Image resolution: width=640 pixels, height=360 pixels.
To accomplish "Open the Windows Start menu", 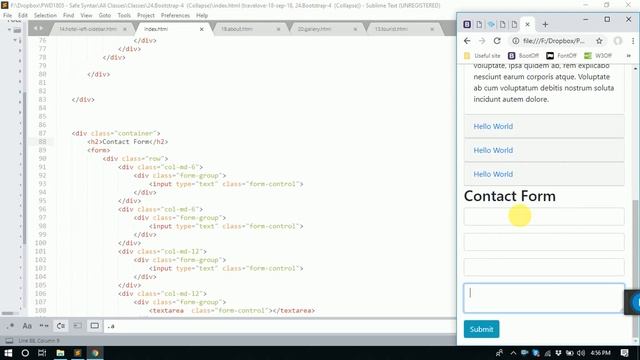I will tap(8, 353).
